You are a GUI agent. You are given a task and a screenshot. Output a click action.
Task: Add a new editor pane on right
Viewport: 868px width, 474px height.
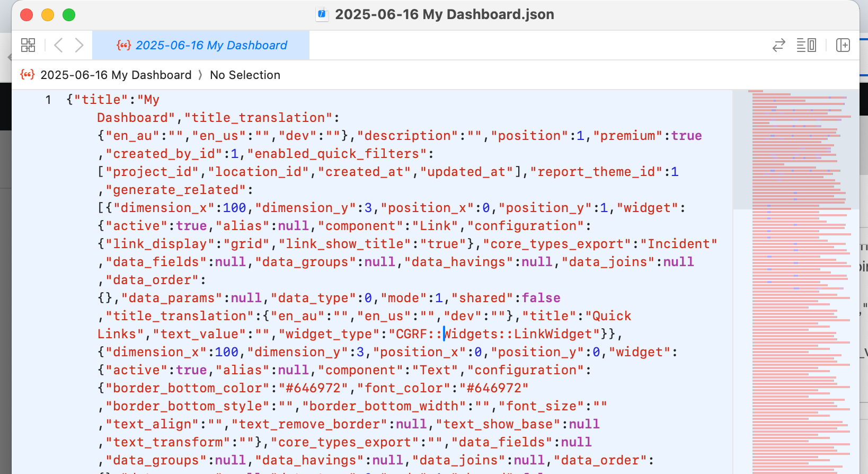[x=843, y=45]
